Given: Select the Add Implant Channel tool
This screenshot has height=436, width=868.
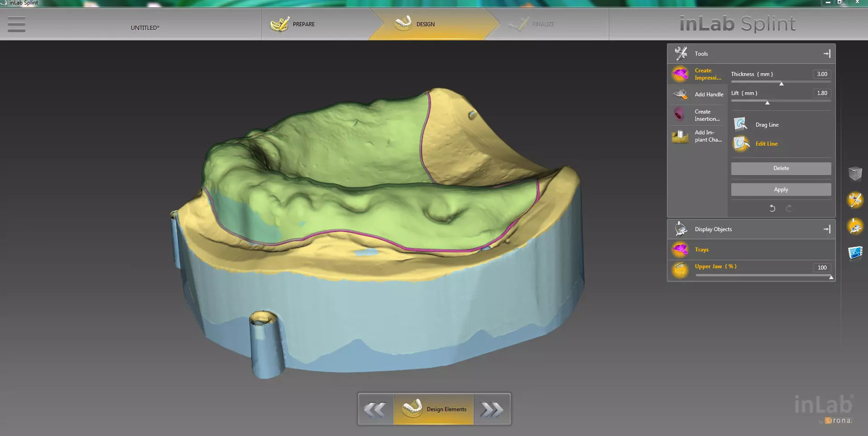Looking at the screenshot, I should coord(697,136).
